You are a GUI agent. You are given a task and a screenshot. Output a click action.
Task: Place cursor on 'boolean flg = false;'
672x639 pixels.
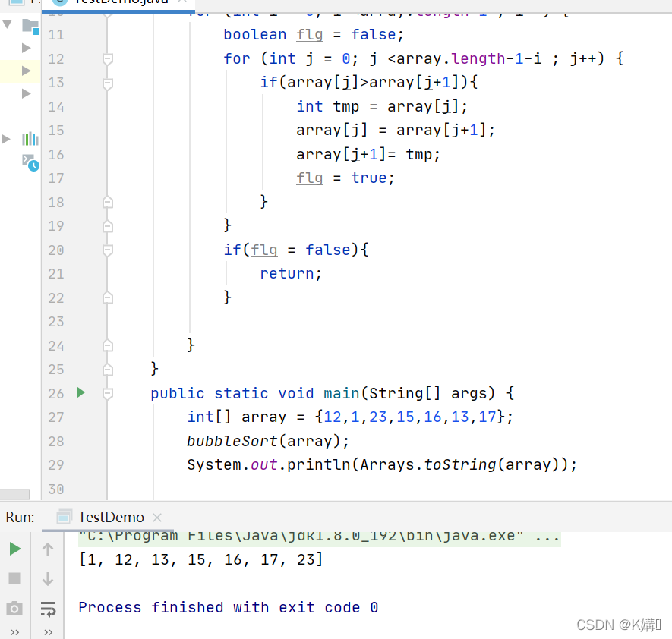(314, 35)
